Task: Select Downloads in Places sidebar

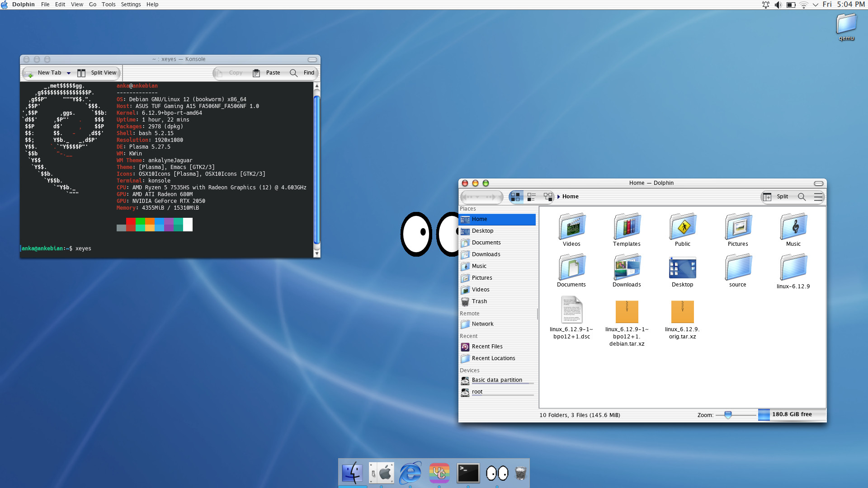Action: click(497, 254)
